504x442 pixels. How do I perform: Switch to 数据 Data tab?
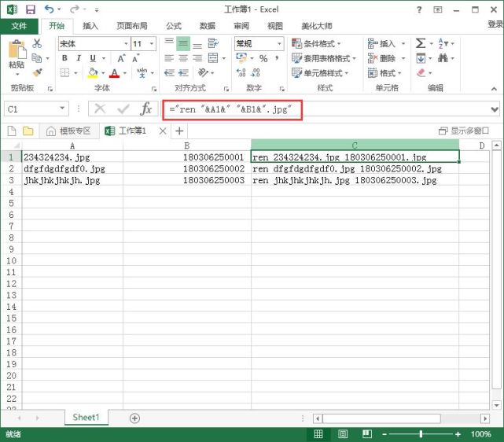(208, 26)
